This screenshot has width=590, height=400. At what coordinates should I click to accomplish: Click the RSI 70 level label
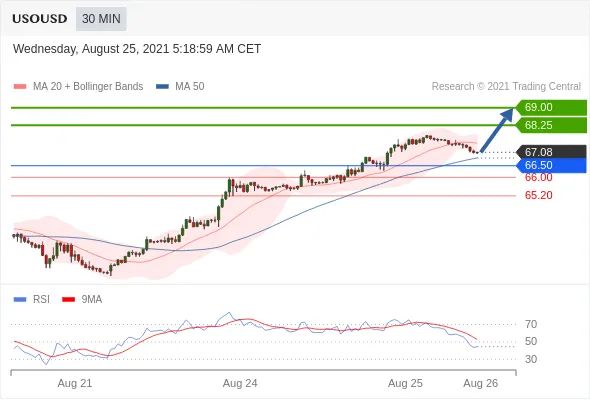[x=531, y=324]
